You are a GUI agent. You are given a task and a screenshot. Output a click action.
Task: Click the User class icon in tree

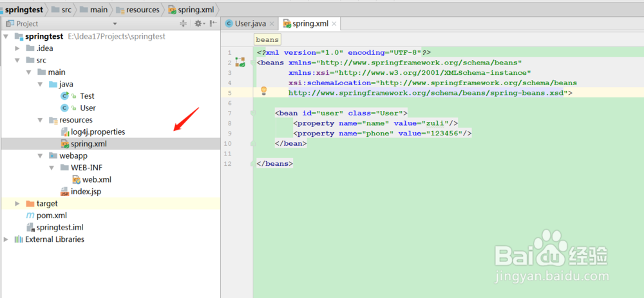(64, 108)
